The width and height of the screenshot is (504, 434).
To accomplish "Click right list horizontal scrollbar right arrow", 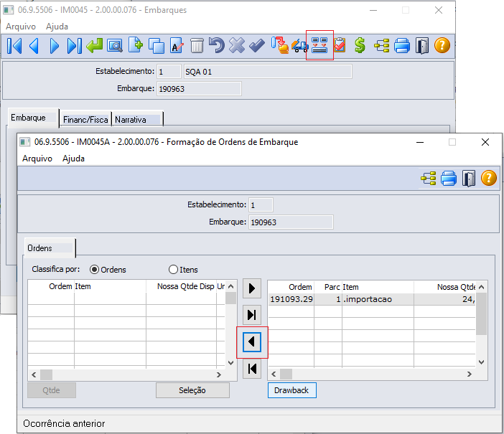I will coord(470,374).
